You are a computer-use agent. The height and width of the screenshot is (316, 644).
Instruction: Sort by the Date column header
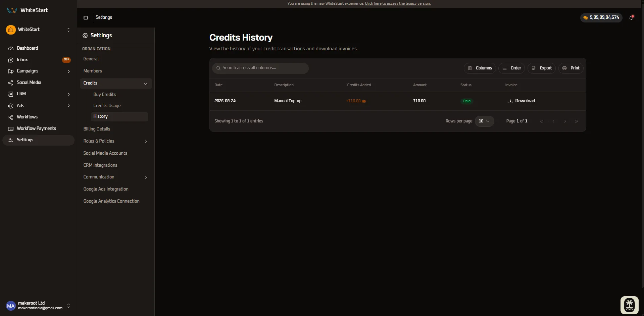click(218, 85)
